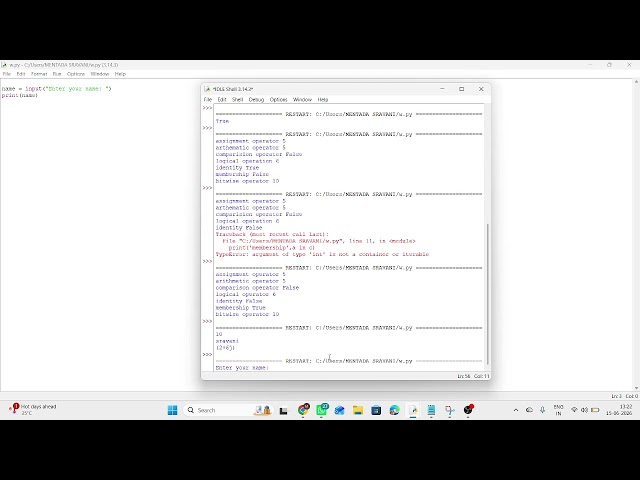The image size is (640, 480).
Task: Click the IDLE Shell title bar Python icon
Action: (x=207, y=89)
